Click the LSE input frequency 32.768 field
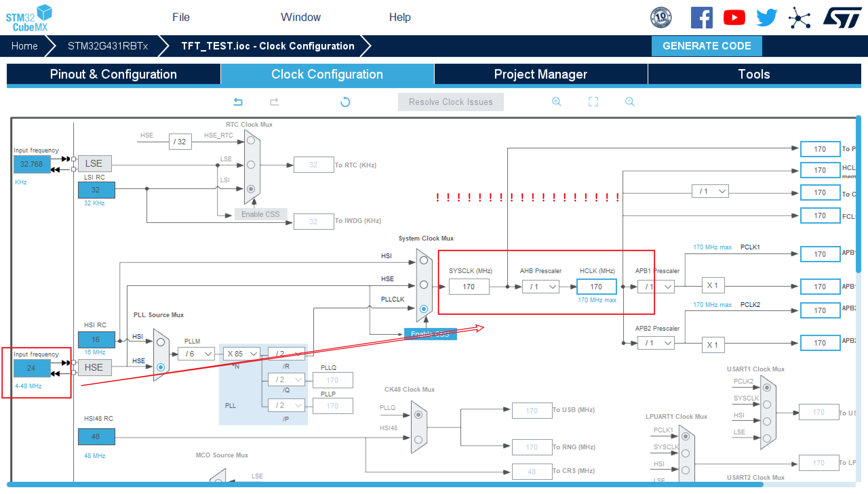 [x=32, y=164]
